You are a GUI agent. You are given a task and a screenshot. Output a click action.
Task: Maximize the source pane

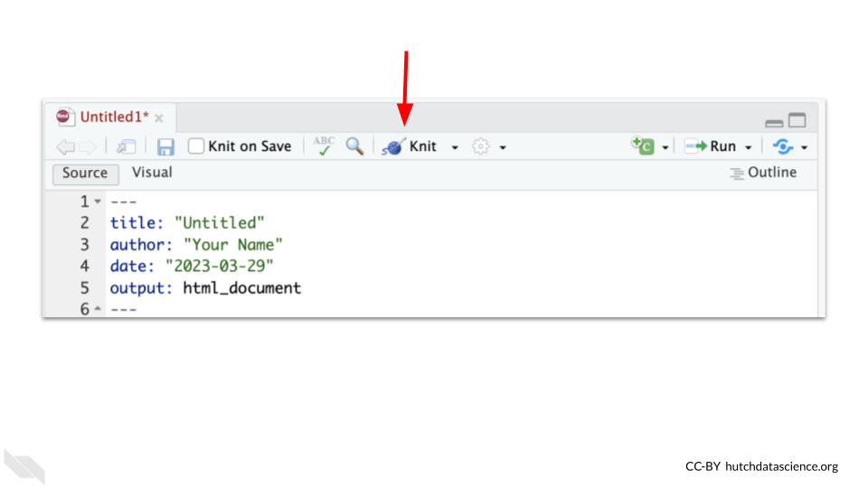[x=797, y=120]
